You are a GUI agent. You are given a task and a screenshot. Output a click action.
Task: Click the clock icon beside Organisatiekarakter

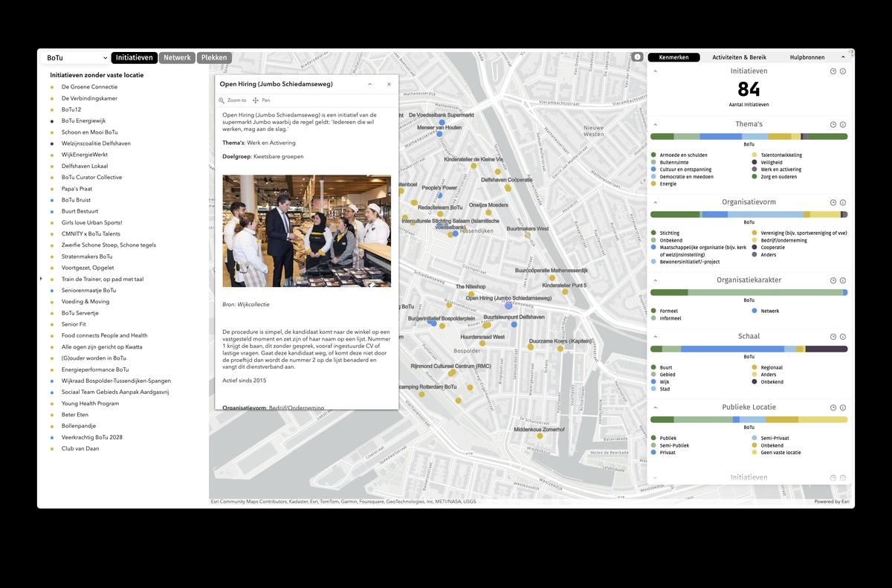833,281
